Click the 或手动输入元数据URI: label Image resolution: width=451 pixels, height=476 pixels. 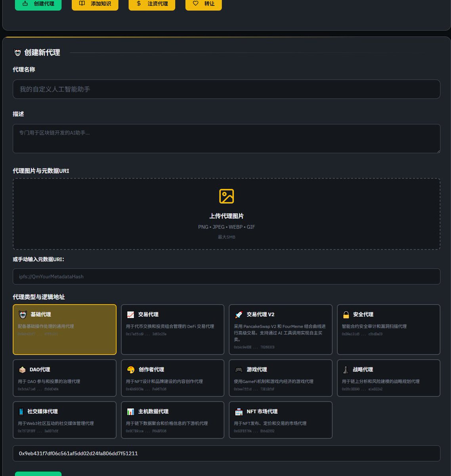[x=38, y=259]
